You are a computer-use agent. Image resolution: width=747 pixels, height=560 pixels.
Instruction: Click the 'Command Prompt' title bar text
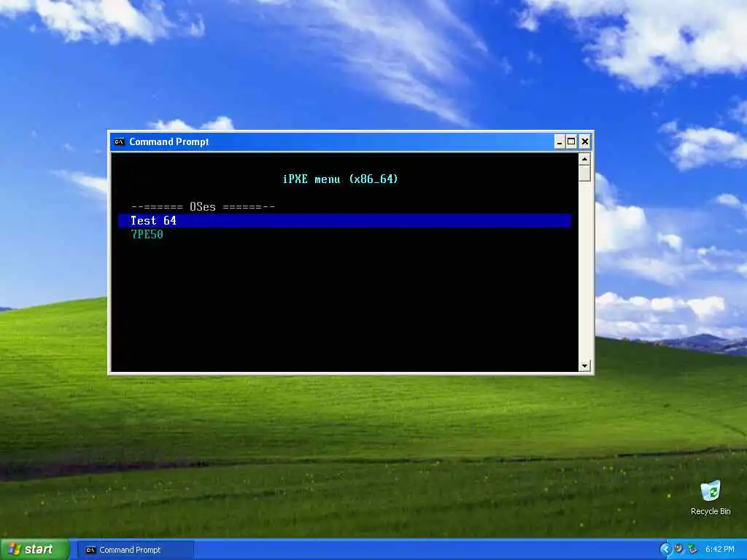(x=169, y=142)
